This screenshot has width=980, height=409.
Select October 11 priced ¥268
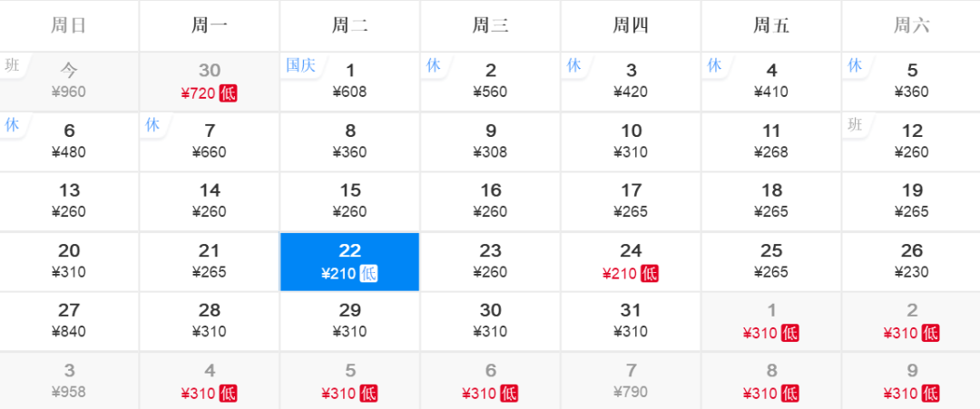point(771,141)
